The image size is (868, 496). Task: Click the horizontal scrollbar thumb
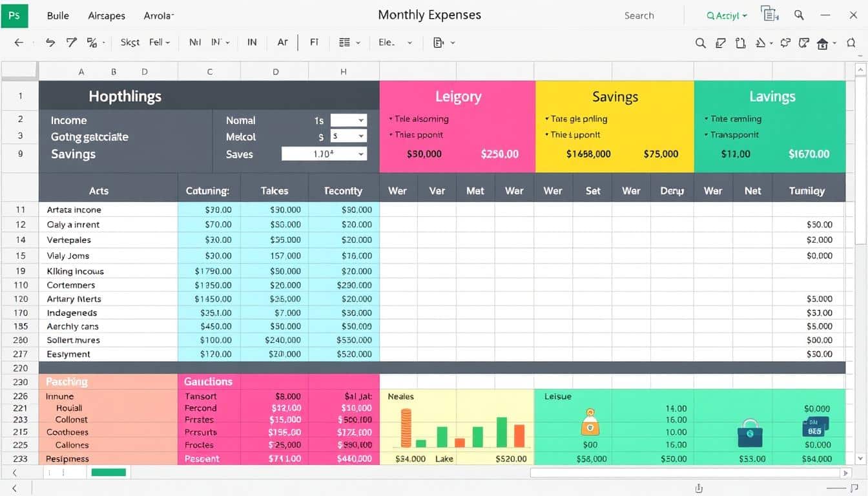pyautogui.click(x=685, y=473)
